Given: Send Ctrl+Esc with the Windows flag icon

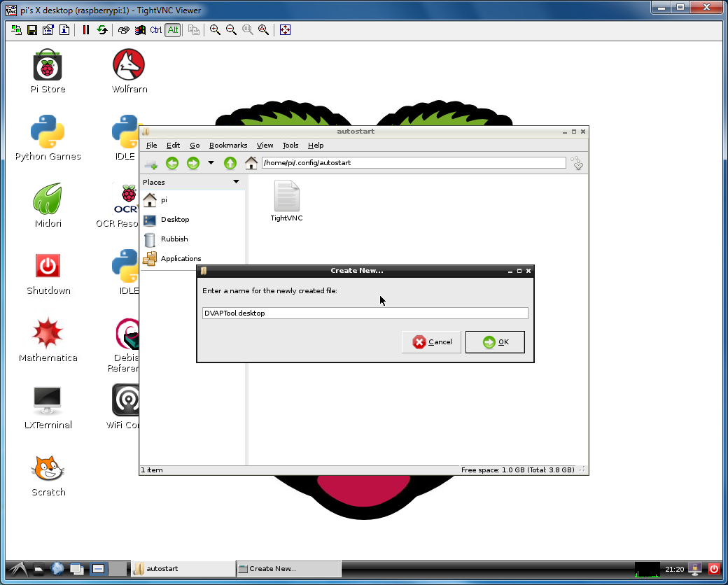Looking at the screenshot, I should coord(140,30).
